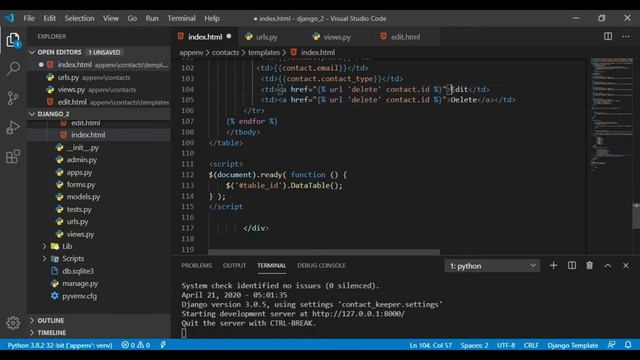Switch to the Debug Console tab
The width and height of the screenshot is (640, 360).
coord(321,266)
